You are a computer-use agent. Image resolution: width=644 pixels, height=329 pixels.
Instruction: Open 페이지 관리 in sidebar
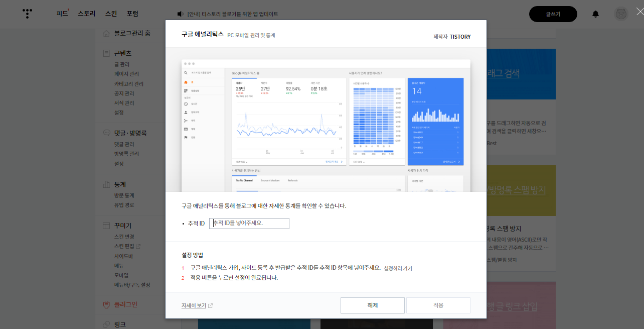click(126, 74)
